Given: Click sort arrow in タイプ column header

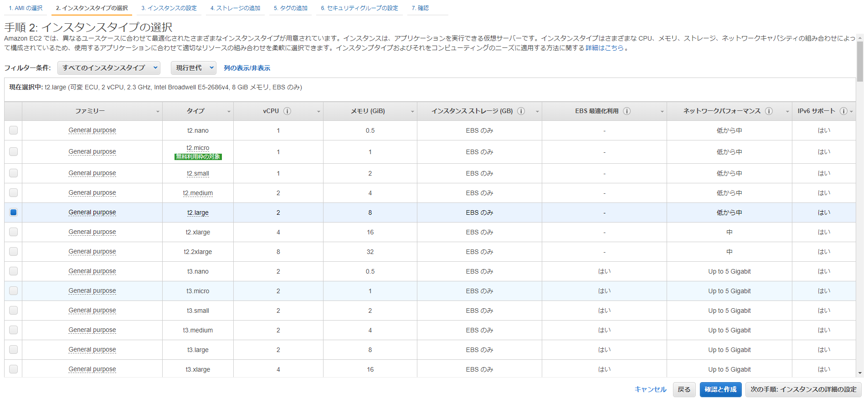Looking at the screenshot, I should (229, 112).
